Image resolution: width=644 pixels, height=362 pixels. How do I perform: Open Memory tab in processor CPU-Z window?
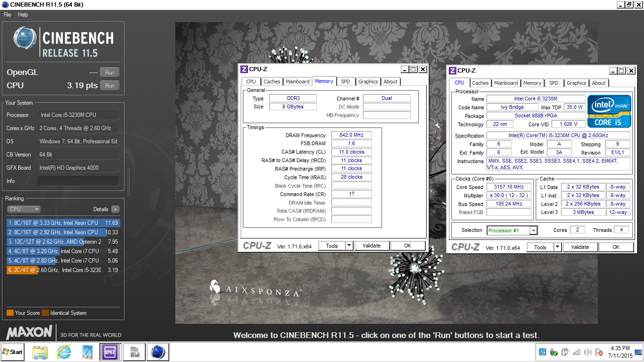[532, 83]
